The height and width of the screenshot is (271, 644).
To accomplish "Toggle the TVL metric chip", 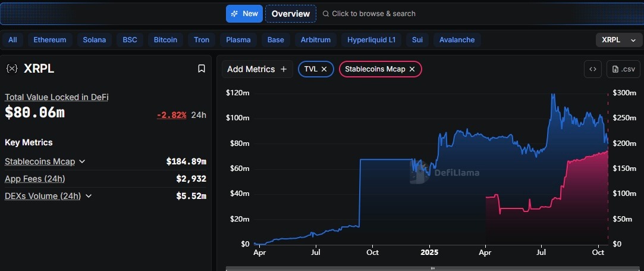I will 310,69.
